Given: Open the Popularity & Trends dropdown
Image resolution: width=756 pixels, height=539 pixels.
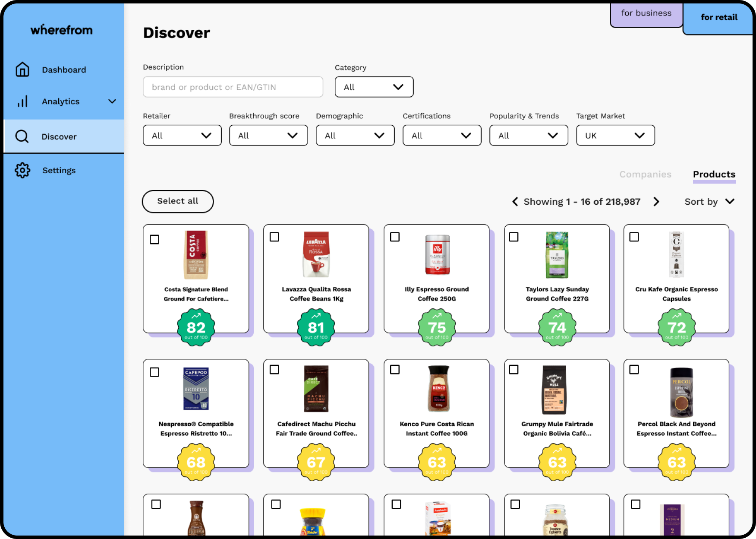Looking at the screenshot, I should (x=529, y=135).
